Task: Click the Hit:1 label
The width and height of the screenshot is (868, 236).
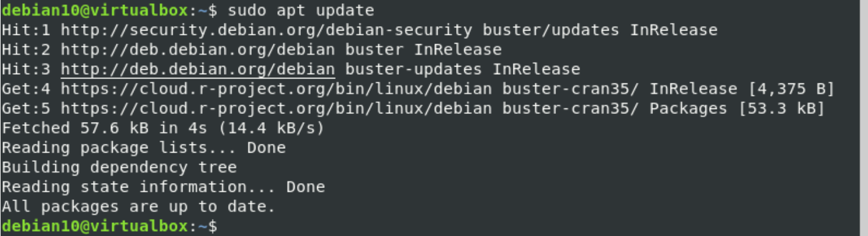Action: 26,30
